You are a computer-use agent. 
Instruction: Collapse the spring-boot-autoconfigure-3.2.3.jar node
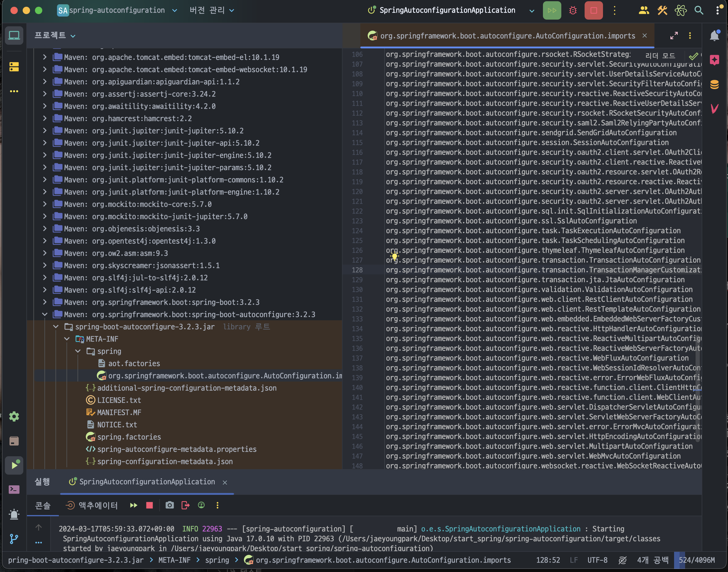[x=56, y=326]
